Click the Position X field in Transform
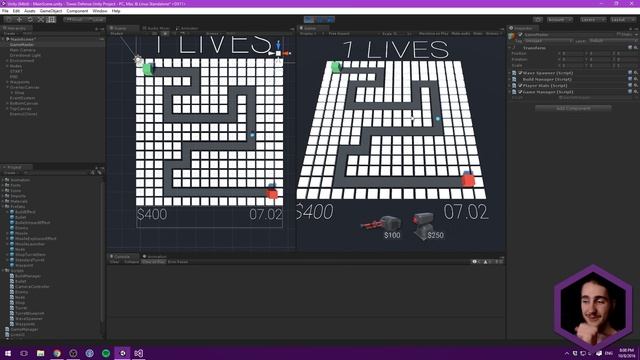Viewport: 640px width, 360px height. click(x=572, y=53)
